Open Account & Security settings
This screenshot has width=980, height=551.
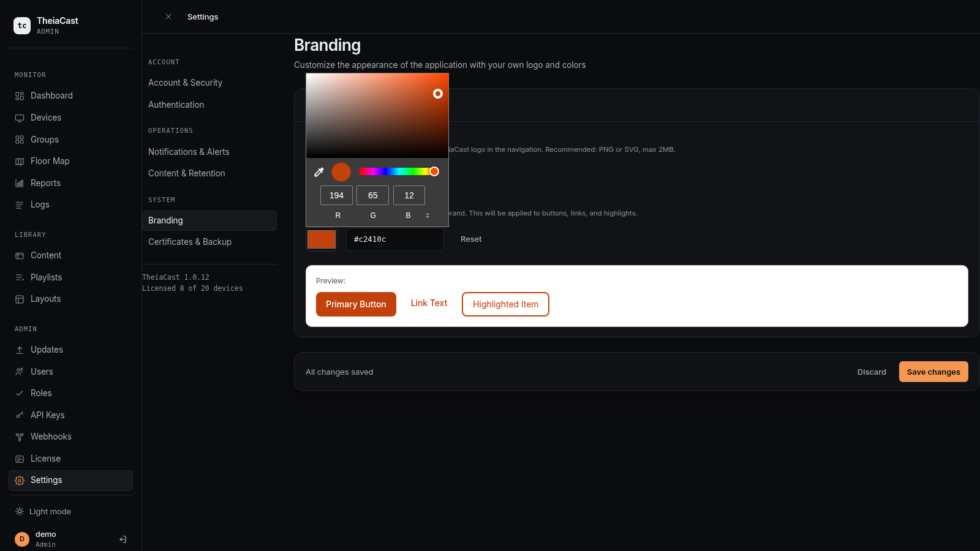click(209, 83)
